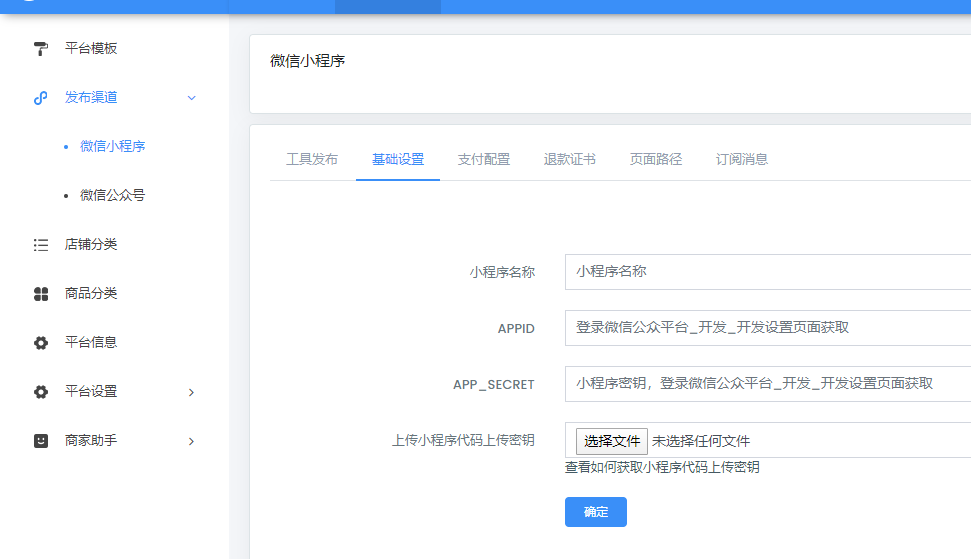Viewport: 971px width, 559px height.
Task: Open link 查看如何获取小程序代码上传密钥
Action: [x=662, y=467]
